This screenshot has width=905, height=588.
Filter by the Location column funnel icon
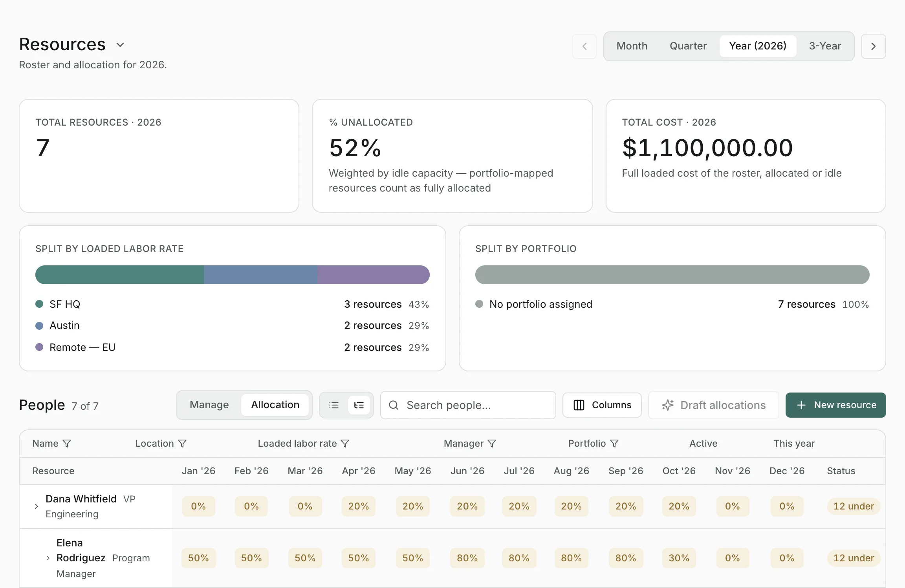(182, 444)
